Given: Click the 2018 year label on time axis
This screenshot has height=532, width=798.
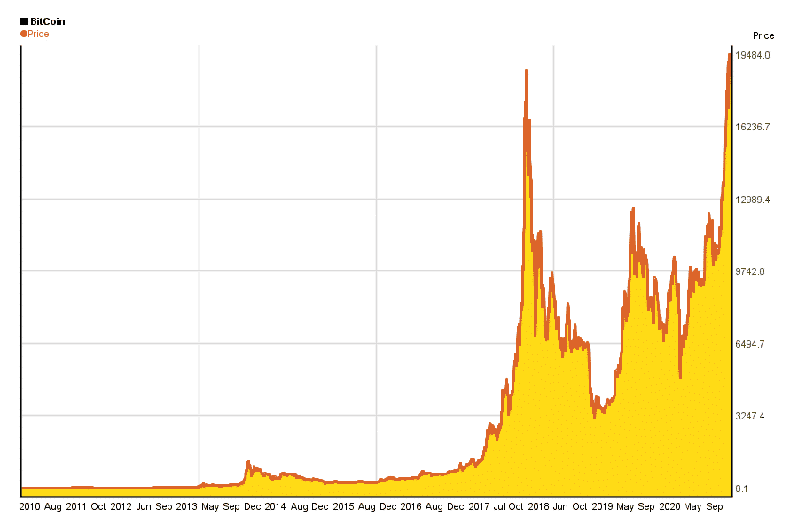Looking at the screenshot, I should (538, 506).
